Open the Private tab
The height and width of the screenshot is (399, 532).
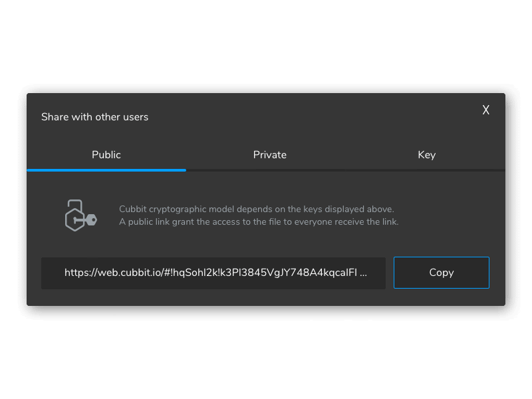point(270,155)
